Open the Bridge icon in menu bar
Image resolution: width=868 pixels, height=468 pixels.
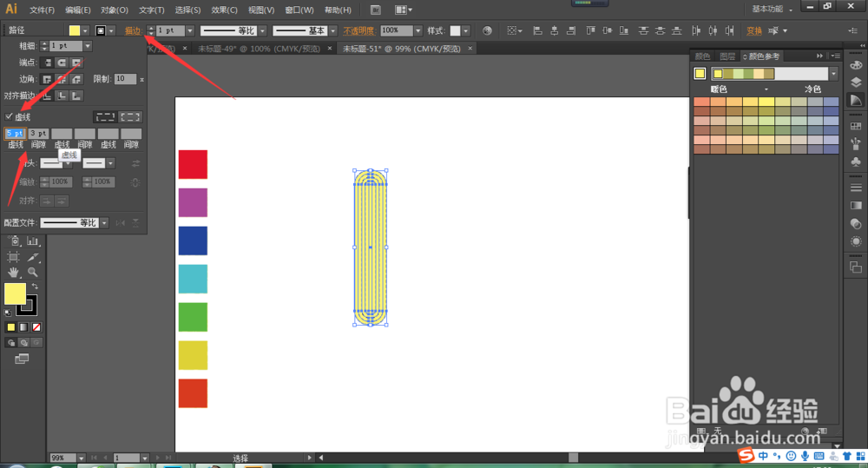375,10
